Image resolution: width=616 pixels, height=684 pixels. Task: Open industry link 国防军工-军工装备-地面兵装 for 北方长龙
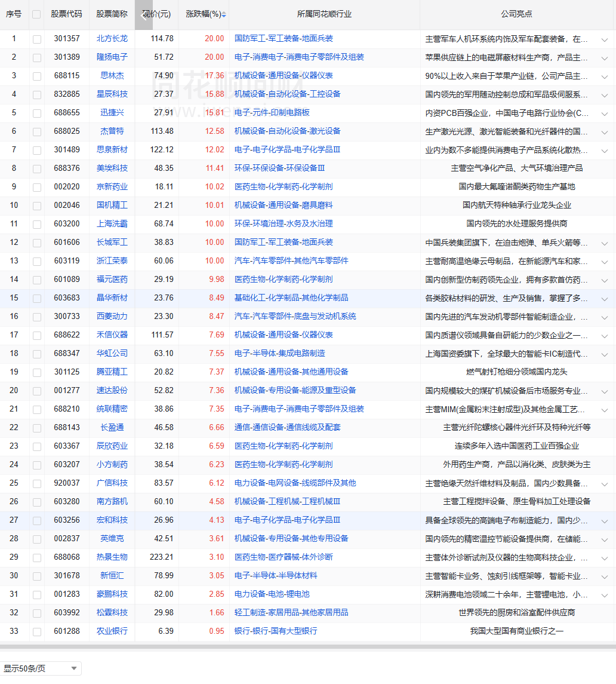(x=284, y=38)
